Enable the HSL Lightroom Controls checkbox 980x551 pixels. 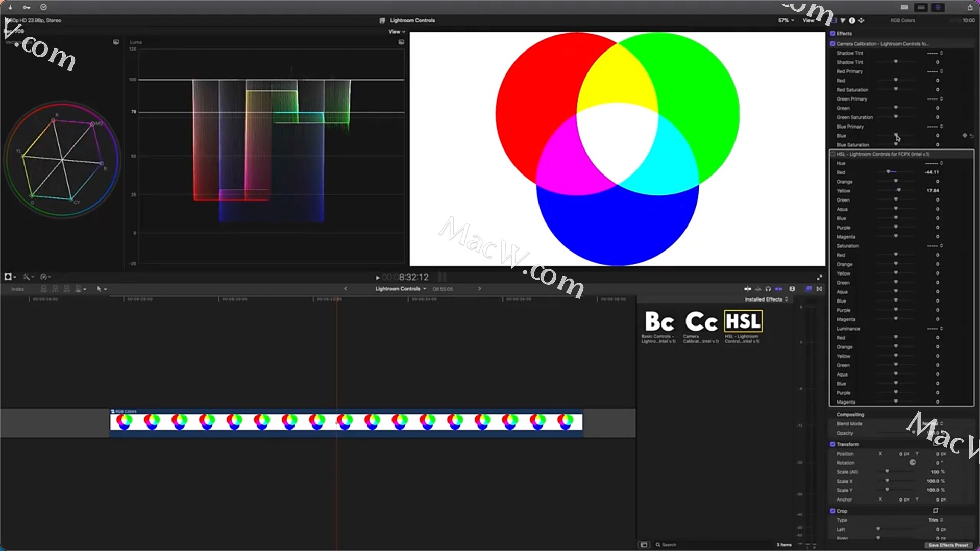(x=832, y=154)
